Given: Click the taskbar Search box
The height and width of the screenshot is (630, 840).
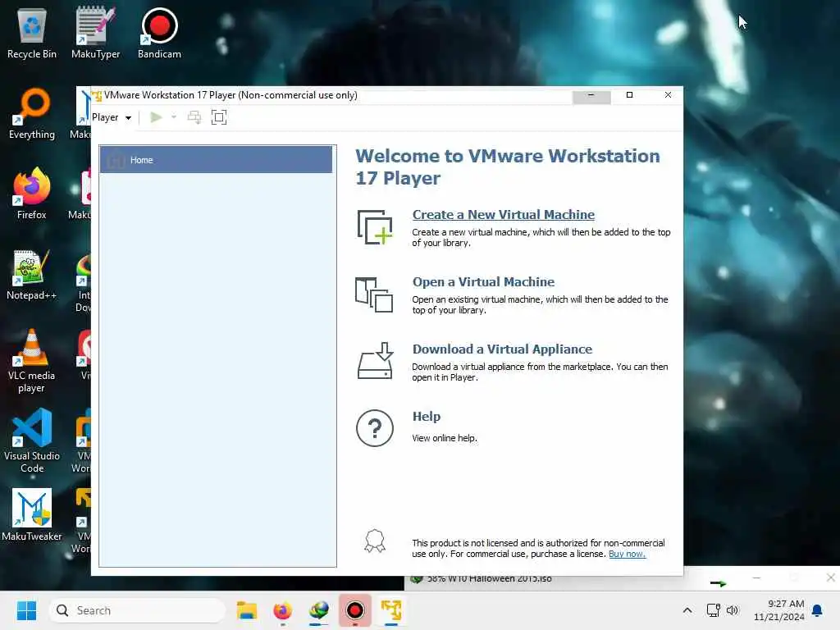Looking at the screenshot, I should click(137, 610).
